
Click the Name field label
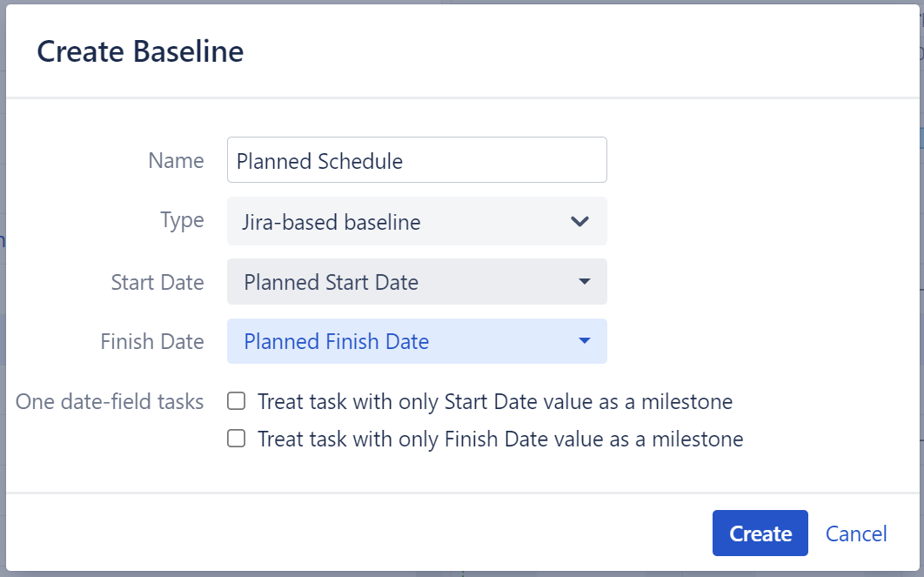point(176,160)
